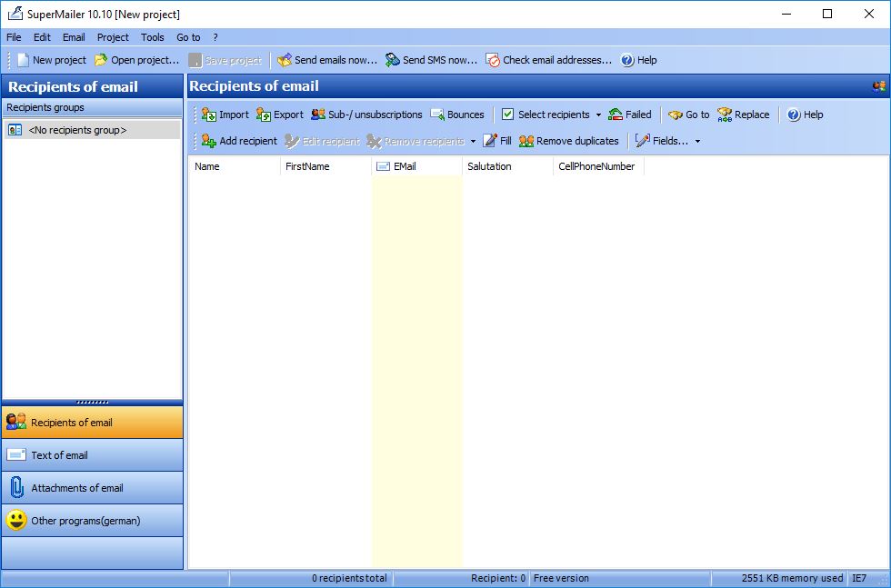The height and width of the screenshot is (588, 891).
Task: Export recipients list
Action: click(x=280, y=115)
